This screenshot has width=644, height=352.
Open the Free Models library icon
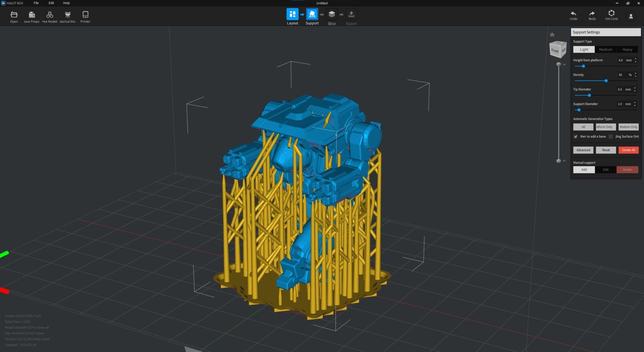tap(50, 15)
